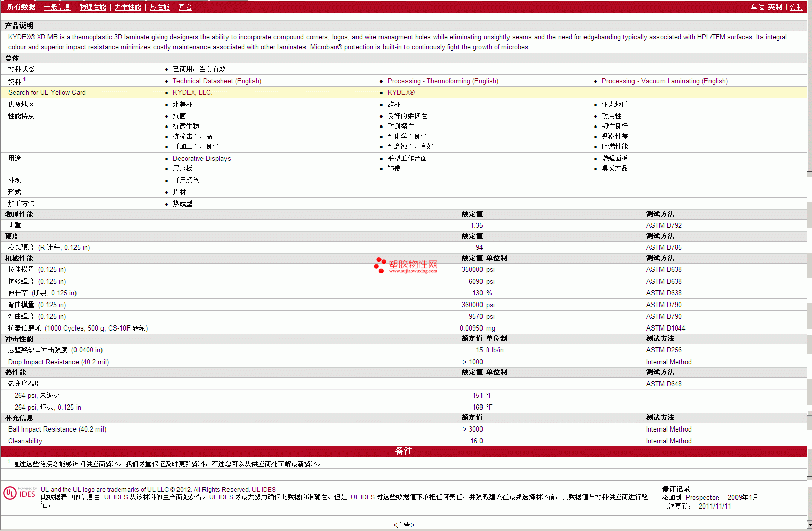Click ASTM D1044 test method

coord(666,328)
